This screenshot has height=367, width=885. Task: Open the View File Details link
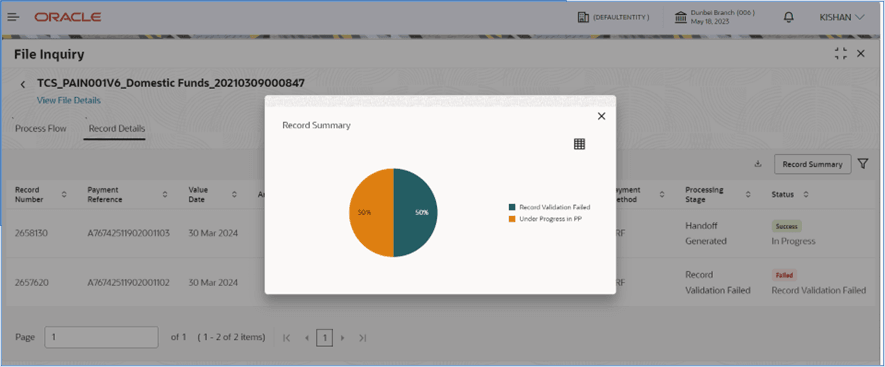click(x=69, y=100)
